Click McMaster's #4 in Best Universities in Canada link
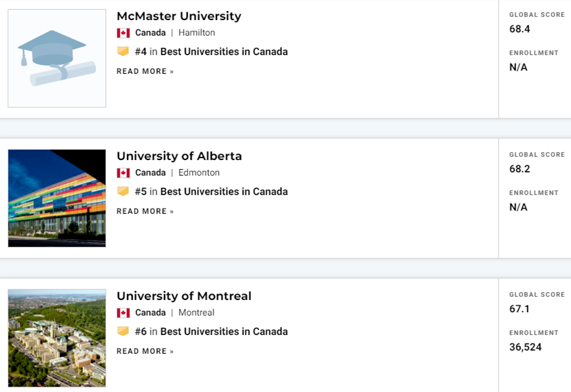Screen dimensions: 571x392 click(211, 52)
